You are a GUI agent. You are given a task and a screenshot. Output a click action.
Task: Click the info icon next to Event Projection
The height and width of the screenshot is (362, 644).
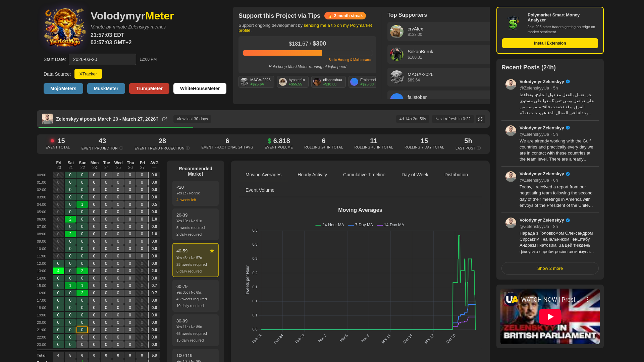point(121,148)
